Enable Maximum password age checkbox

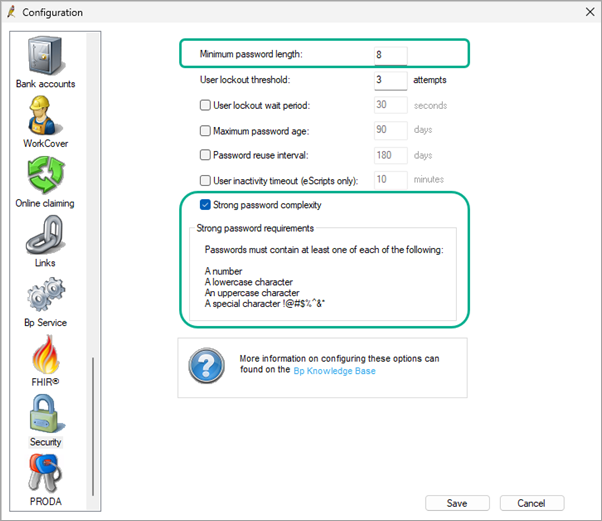pyautogui.click(x=205, y=131)
